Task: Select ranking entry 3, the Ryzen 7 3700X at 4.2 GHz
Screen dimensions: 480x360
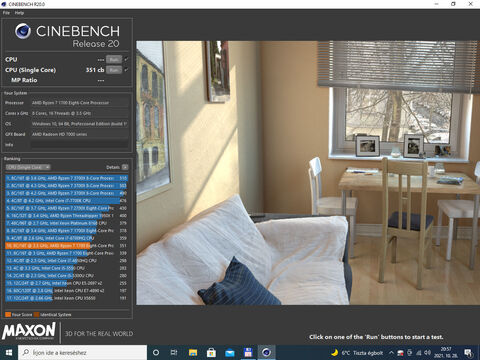Action: point(67,193)
